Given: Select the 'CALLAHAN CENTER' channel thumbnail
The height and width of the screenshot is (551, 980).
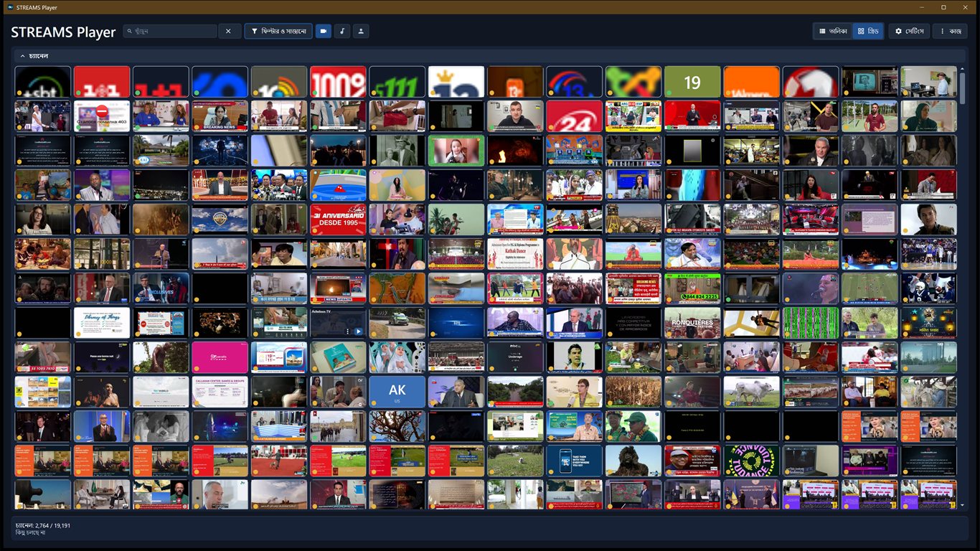Looking at the screenshot, I should pyautogui.click(x=220, y=392).
